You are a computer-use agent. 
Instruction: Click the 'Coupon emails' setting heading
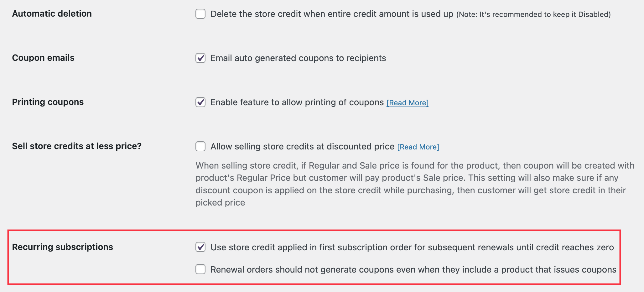[x=43, y=58]
